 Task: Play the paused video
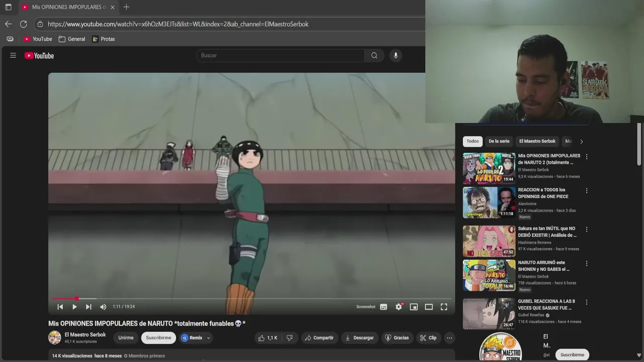point(74,307)
